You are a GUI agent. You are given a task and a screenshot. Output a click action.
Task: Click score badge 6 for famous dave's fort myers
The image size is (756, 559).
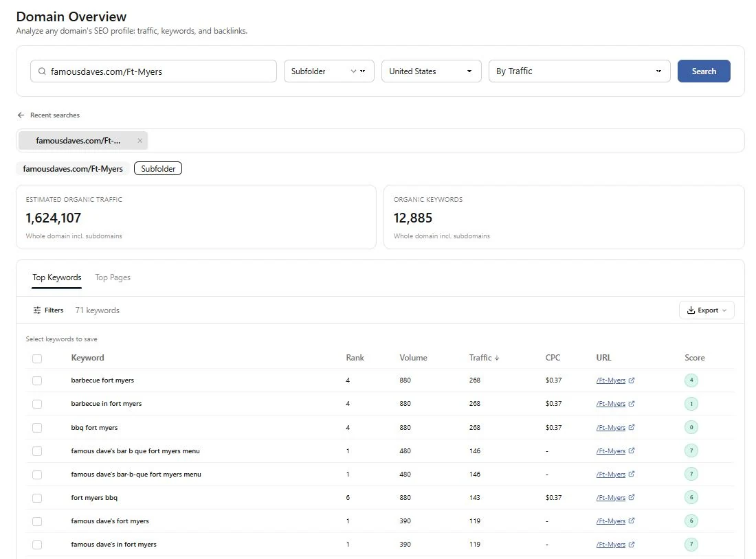click(x=691, y=521)
